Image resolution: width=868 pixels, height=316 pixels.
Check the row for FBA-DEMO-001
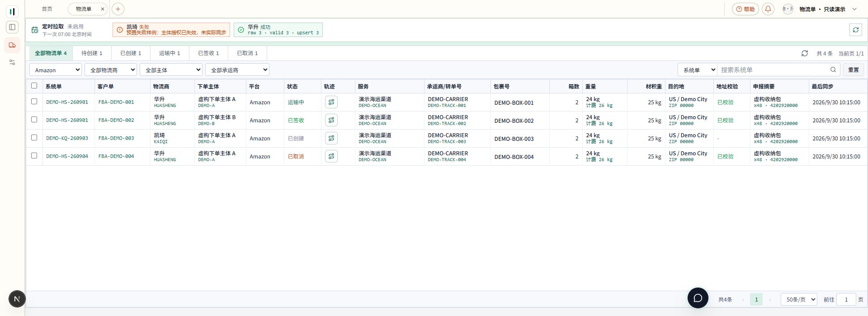click(x=34, y=102)
